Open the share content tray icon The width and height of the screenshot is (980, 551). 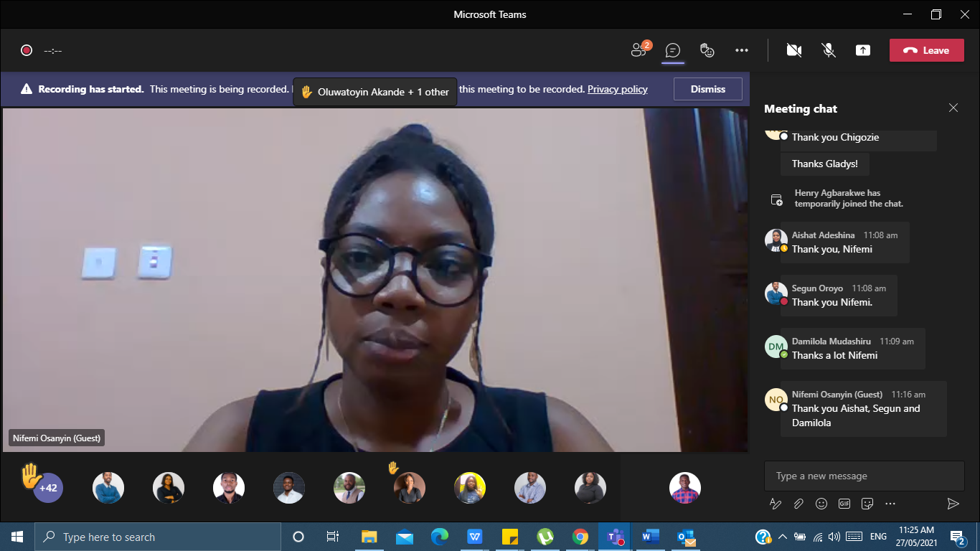point(863,50)
